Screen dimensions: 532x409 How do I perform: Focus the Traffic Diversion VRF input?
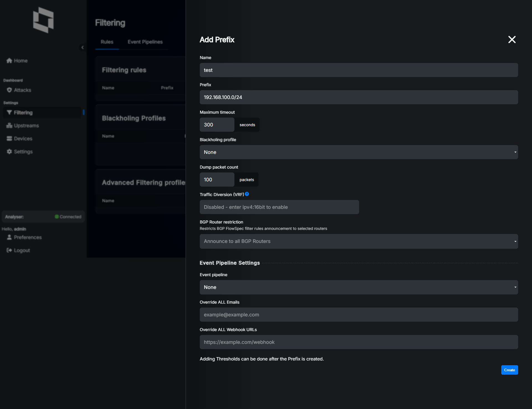pyautogui.click(x=279, y=207)
